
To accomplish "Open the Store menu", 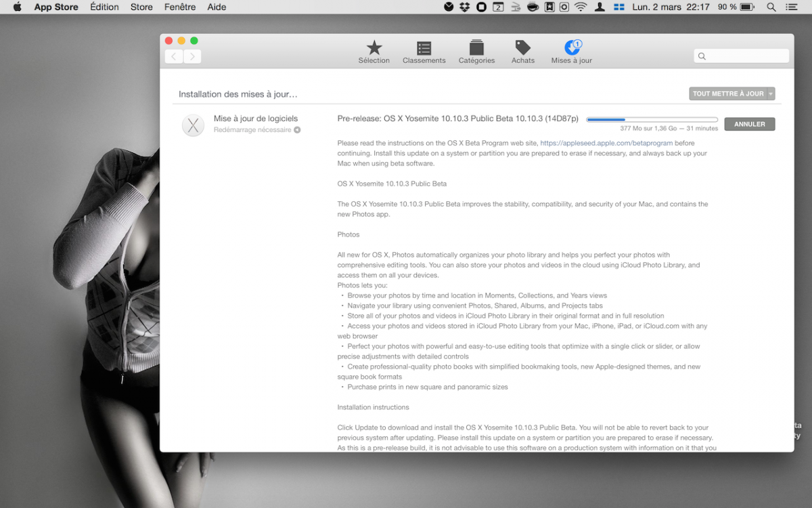I will click(141, 7).
